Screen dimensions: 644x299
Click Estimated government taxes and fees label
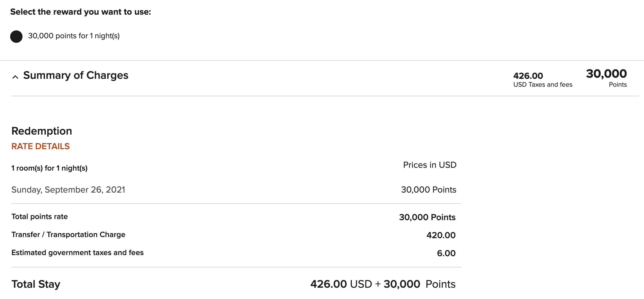[x=77, y=253]
